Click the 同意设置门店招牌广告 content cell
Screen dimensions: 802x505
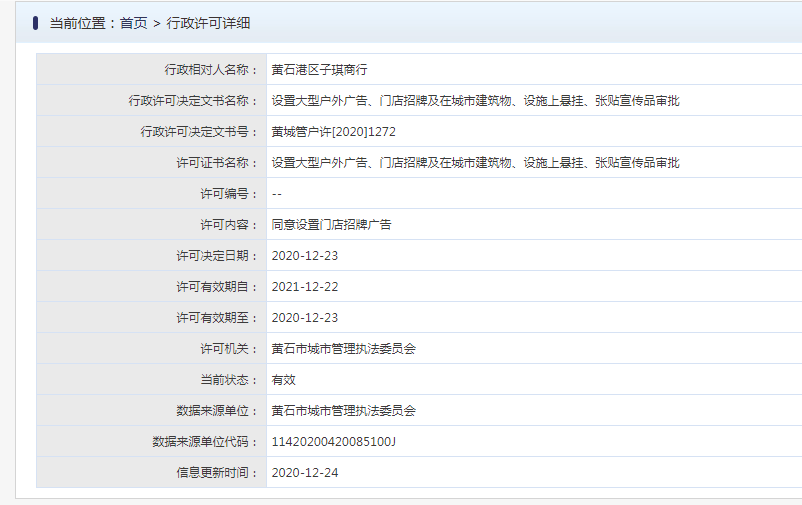click(534, 224)
